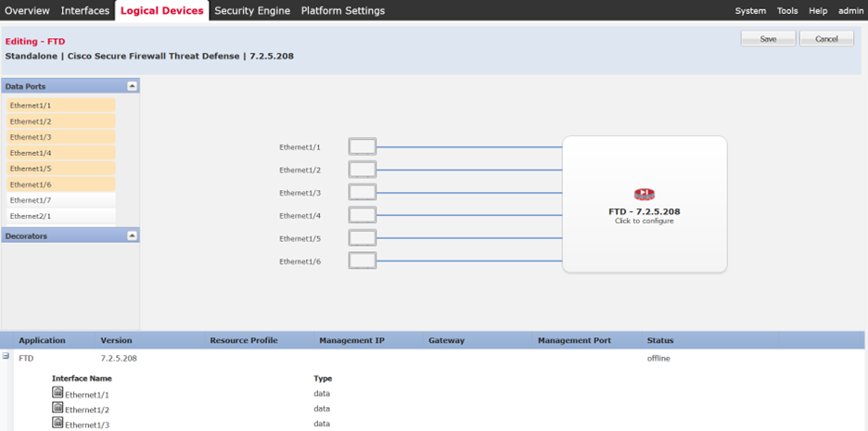Click the Ethernet1/2 port box in diagram
This screenshot has height=431, width=868.
[x=362, y=170]
